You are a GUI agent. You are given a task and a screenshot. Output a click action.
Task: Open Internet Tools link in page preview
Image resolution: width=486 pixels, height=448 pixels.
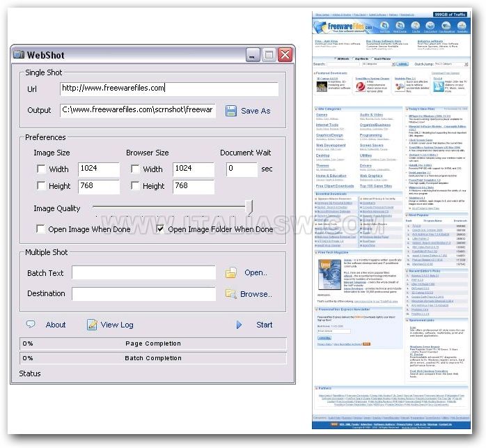click(327, 125)
